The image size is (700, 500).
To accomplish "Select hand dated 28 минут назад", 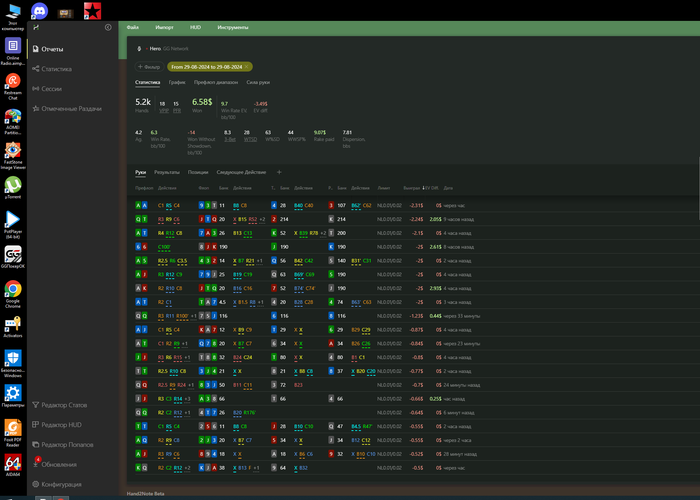I will 415,454.
